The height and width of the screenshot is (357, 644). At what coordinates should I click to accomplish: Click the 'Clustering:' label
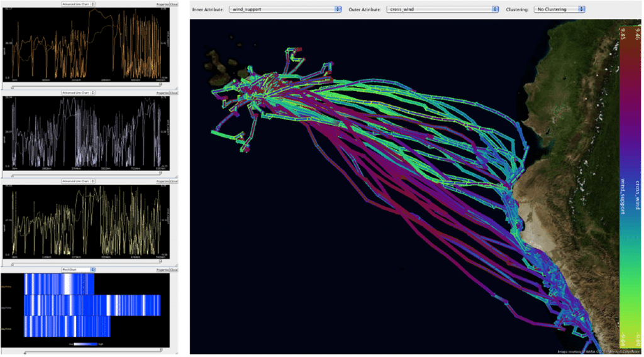click(x=517, y=9)
